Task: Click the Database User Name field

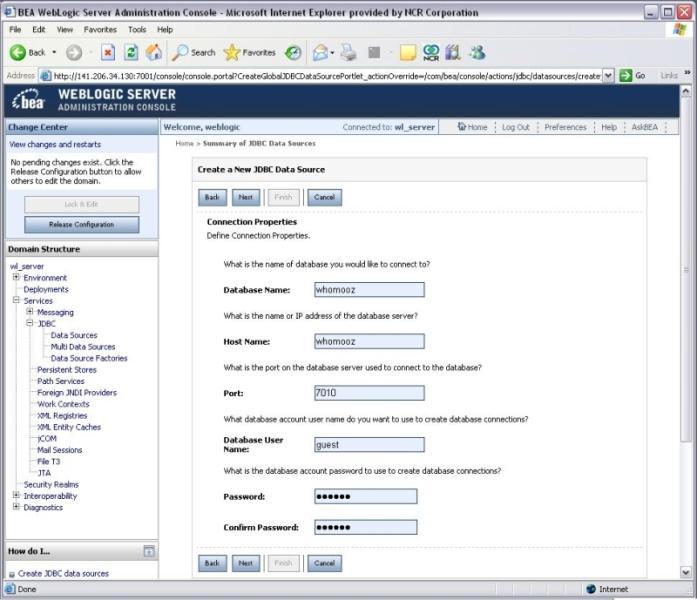Action: tap(369, 444)
